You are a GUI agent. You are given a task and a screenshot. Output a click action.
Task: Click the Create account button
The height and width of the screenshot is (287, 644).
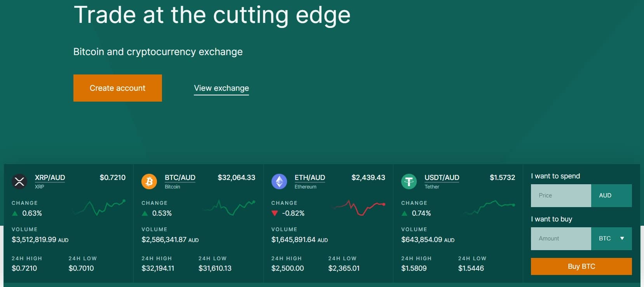point(117,88)
